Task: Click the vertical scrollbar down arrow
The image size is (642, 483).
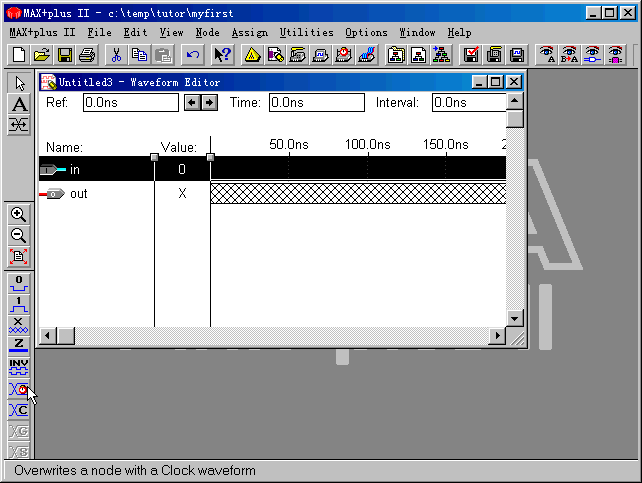Action: 515,318
